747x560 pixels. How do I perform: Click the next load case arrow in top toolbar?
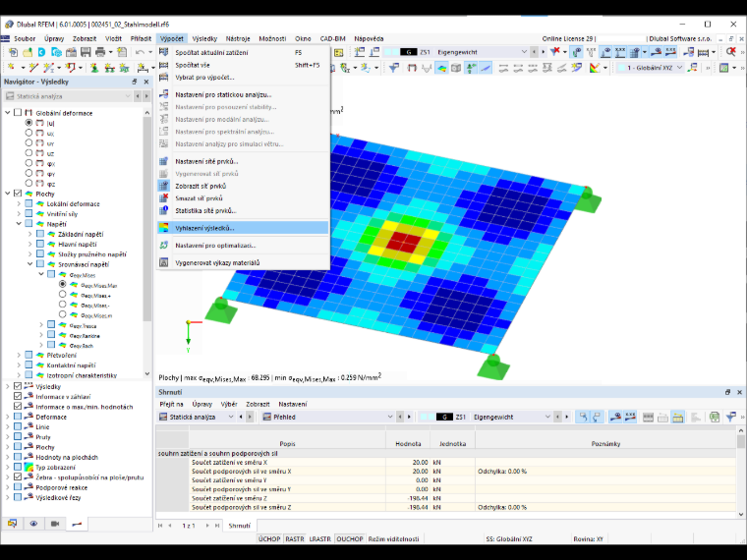click(x=544, y=52)
